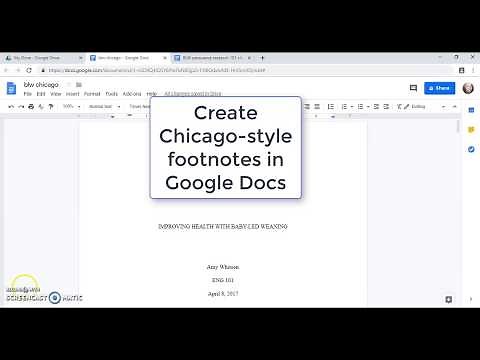Open the Format menu
The image size is (480, 360).
[92, 94]
